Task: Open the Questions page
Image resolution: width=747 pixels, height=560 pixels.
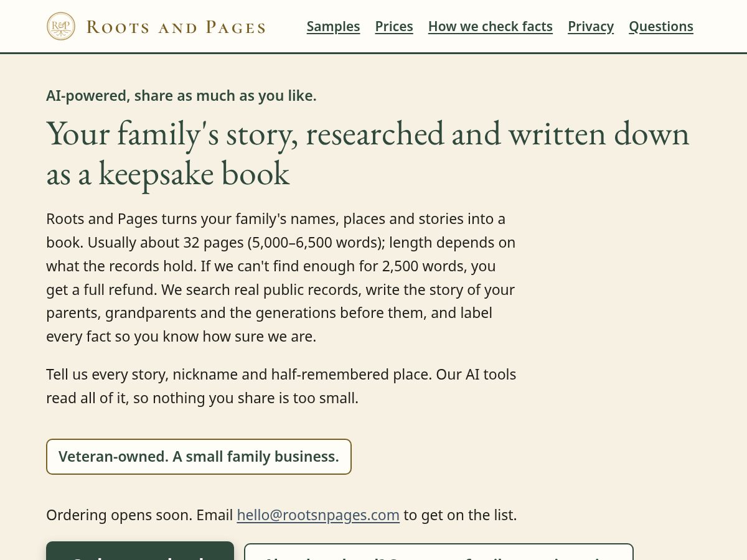Action: click(661, 26)
